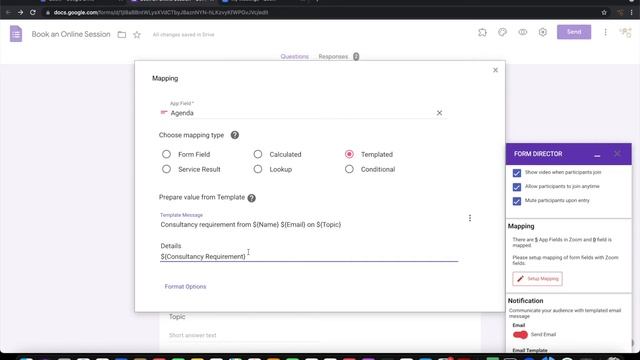
Task: Click the Consultancy Requirement template line
Action: tap(203, 257)
